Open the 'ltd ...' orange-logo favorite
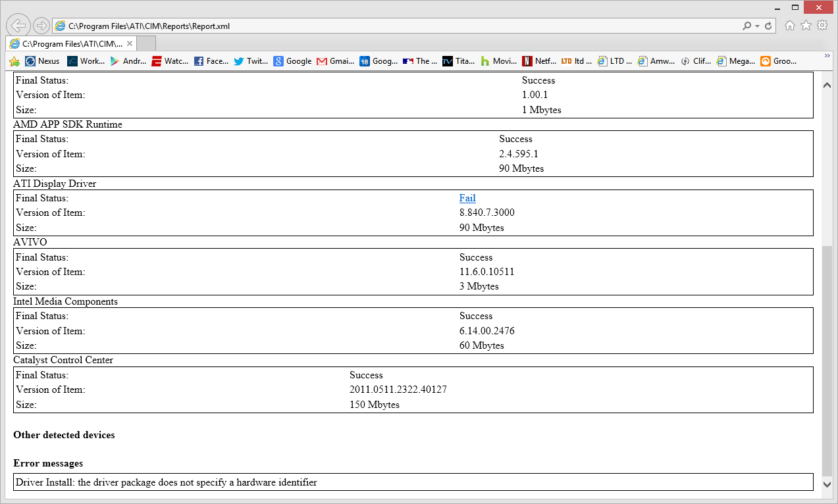 (577, 61)
